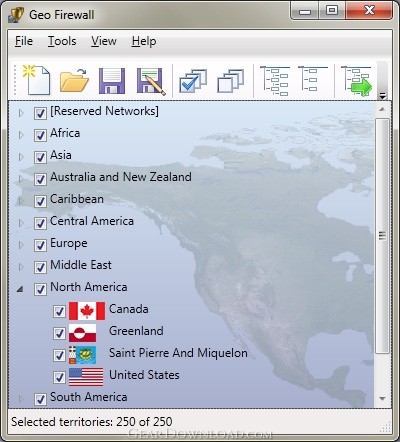Click the Saint Pierre And Miquelon flag
Screen dimensions: 400x442
pos(83,355)
